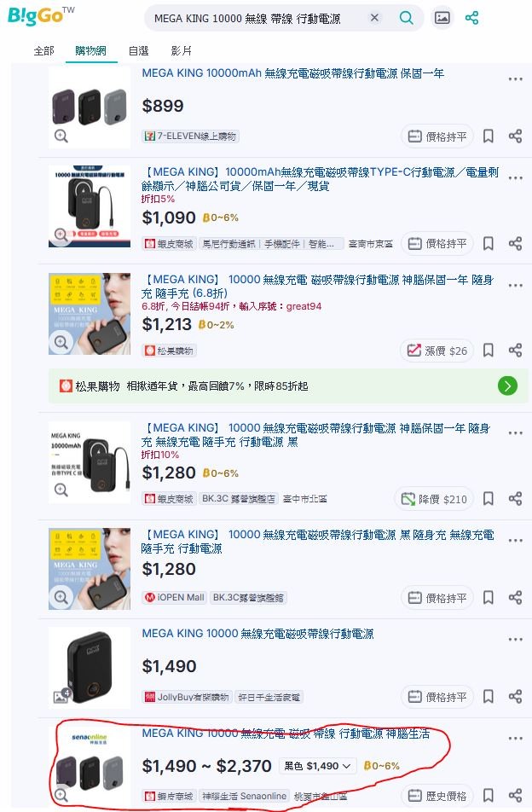Zoom the $1,213 product image magnifier
Image resolution: width=532 pixels, height=812 pixels.
(61, 342)
